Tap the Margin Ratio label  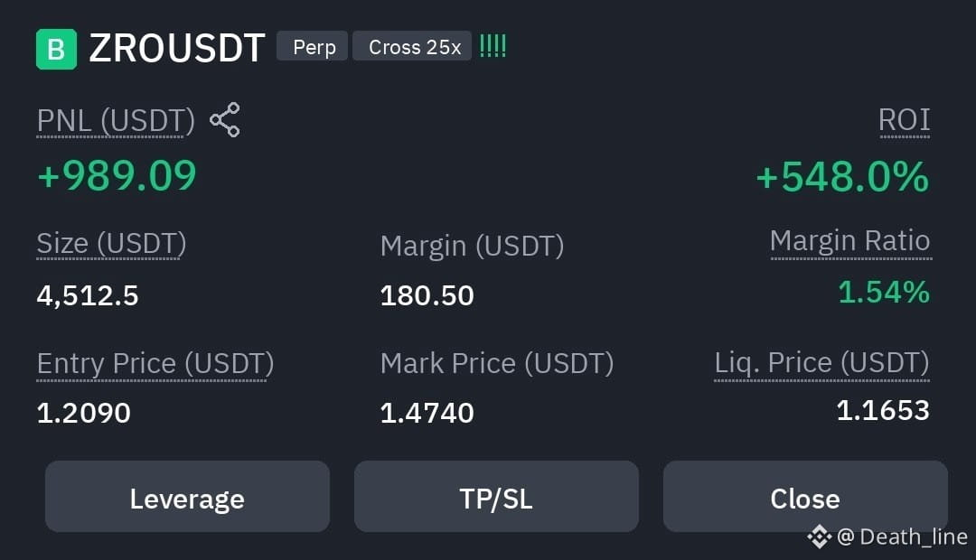coord(850,241)
